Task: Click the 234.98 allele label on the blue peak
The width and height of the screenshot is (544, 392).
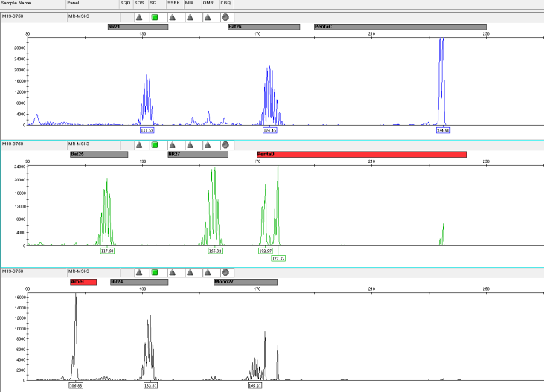Action: point(444,130)
